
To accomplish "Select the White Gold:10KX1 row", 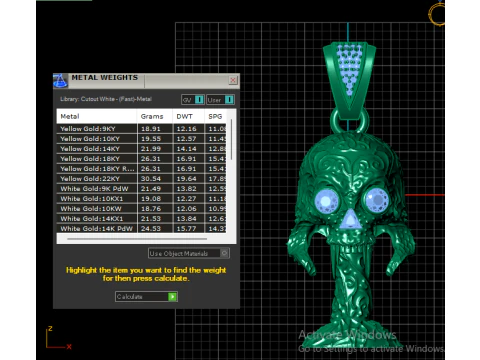I will [142, 199].
